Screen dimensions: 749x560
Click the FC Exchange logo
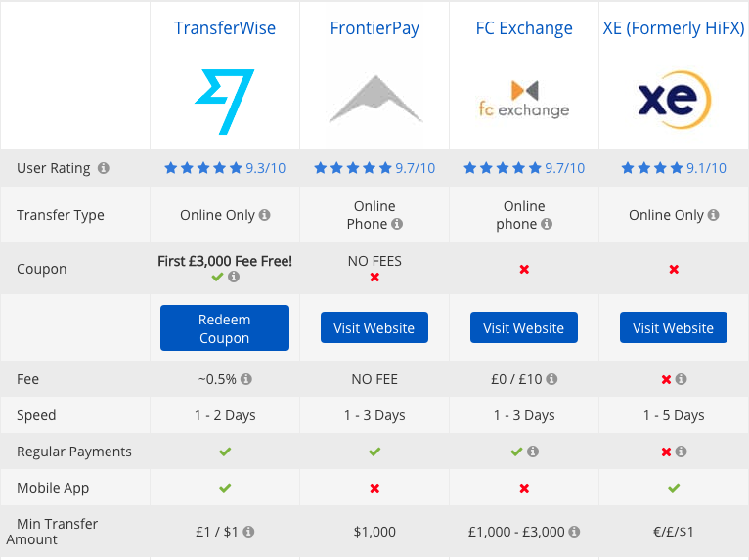524,100
